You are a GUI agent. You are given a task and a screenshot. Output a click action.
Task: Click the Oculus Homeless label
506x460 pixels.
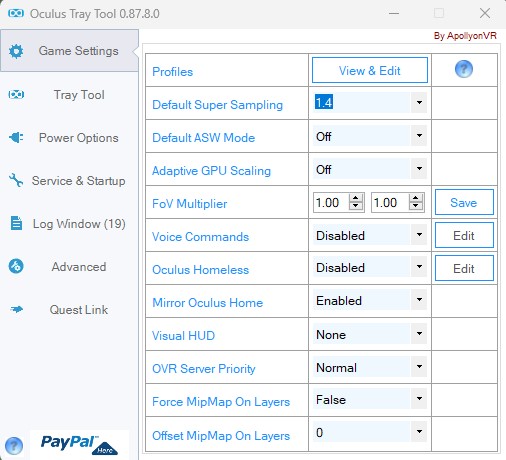[x=200, y=270]
